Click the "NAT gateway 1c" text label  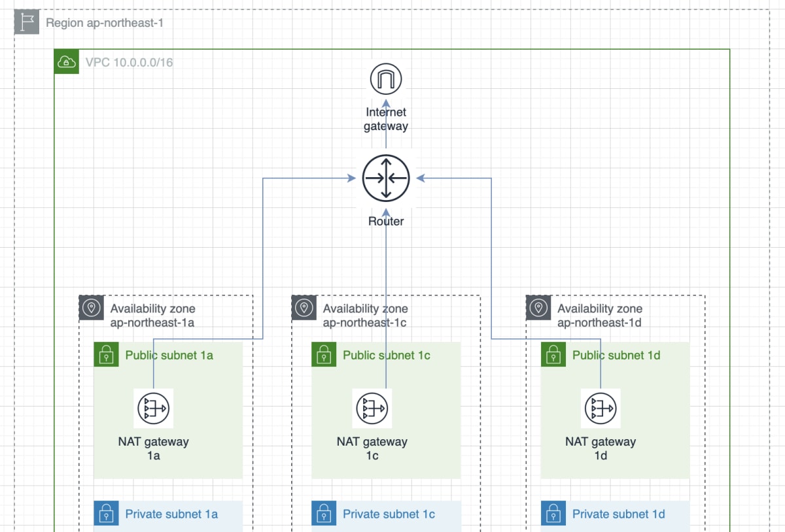[372, 448]
